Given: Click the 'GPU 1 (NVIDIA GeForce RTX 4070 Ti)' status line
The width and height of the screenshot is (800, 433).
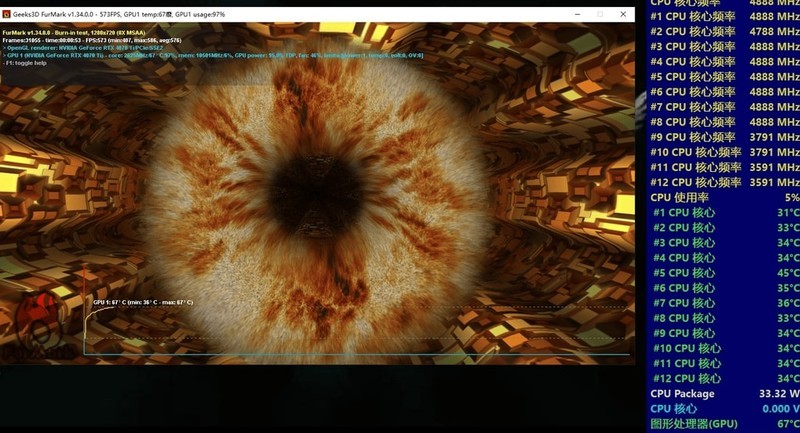Looking at the screenshot, I should (213, 55).
